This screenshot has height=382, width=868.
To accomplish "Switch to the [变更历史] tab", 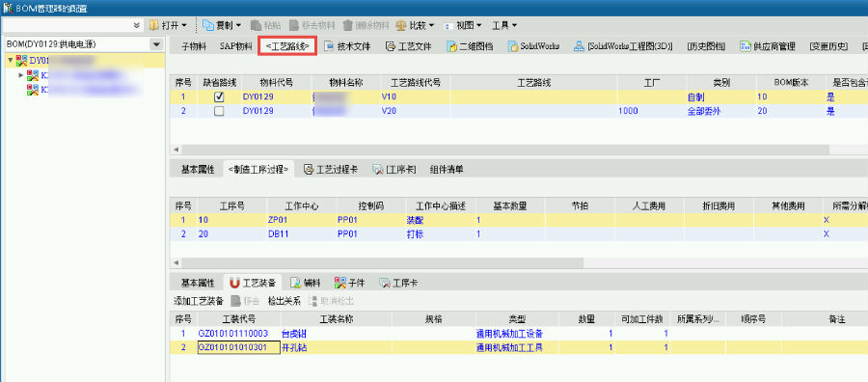I will 828,46.
